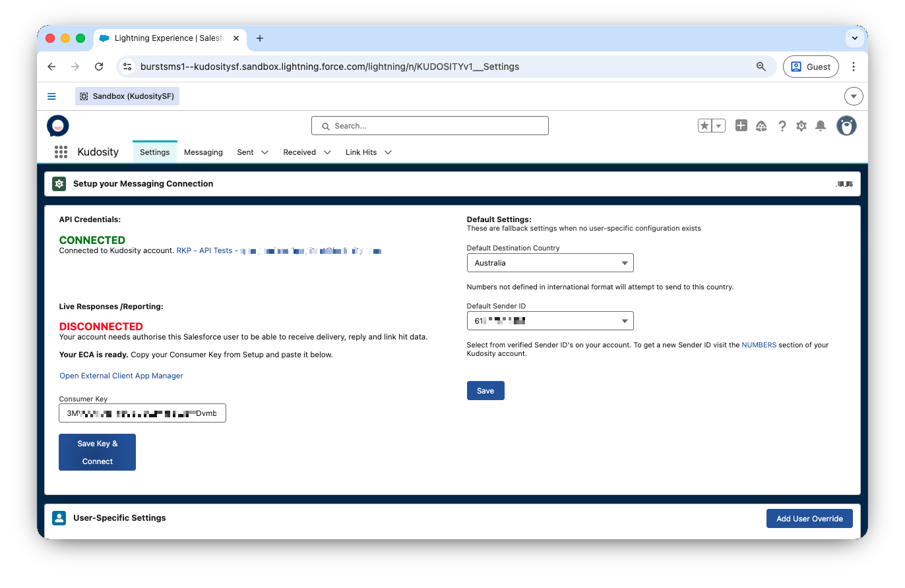Click the Favorites star icon

point(705,126)
